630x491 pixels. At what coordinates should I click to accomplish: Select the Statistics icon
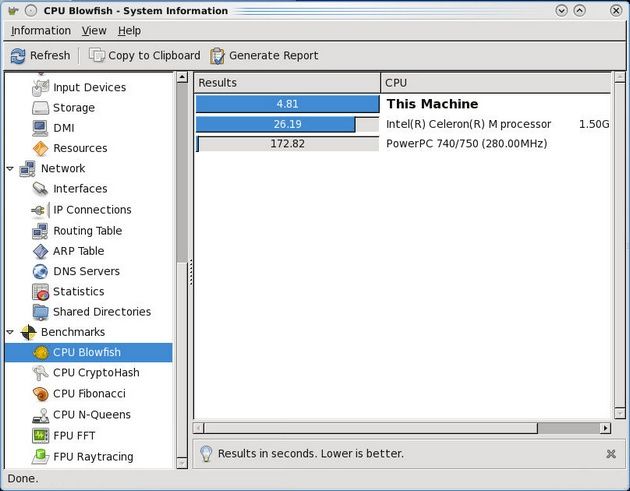coord(40,292)
